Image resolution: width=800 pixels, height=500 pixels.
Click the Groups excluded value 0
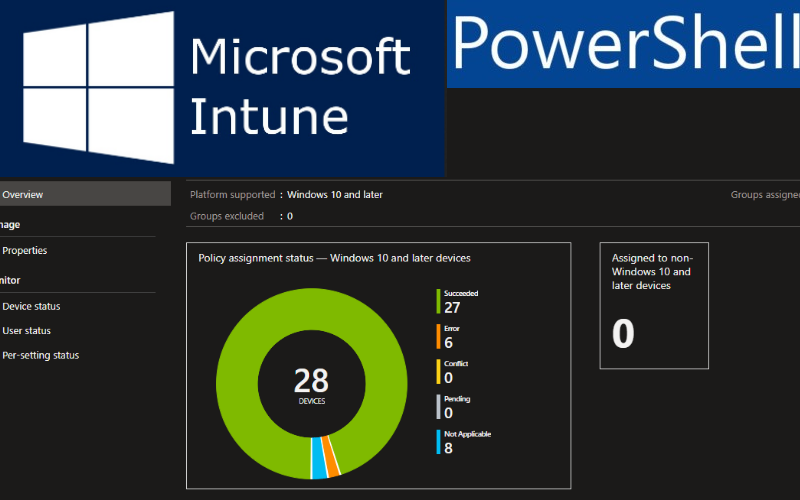tap(290, 216)
